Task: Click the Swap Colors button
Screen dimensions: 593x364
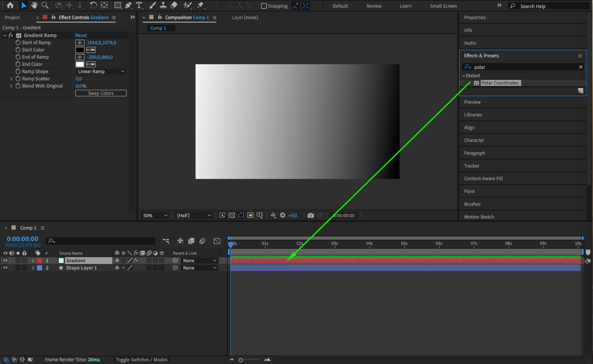Action: [x=101, y=93]
